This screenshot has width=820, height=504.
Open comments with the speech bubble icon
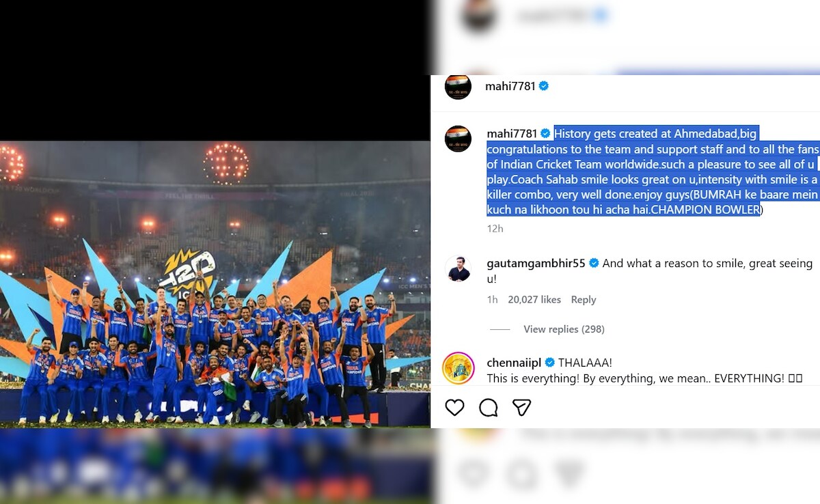tap(489, 408)
